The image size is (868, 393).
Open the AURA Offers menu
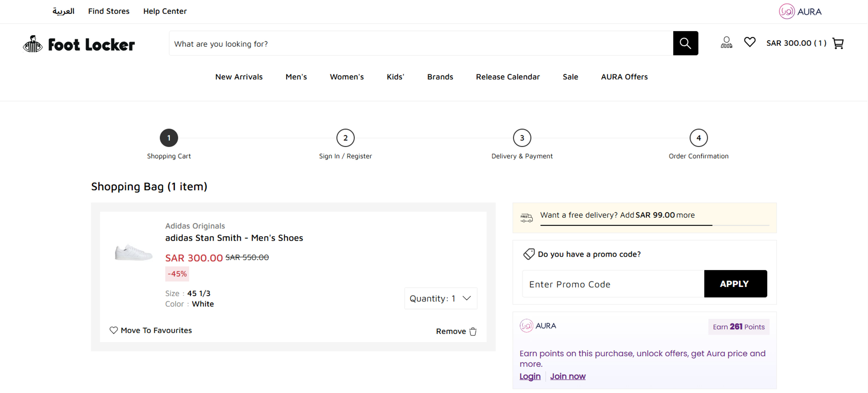(624, 77)
